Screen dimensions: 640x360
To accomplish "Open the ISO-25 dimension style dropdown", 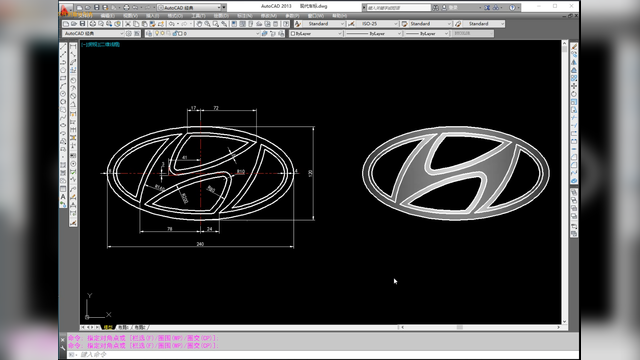I will pos(378,24).
